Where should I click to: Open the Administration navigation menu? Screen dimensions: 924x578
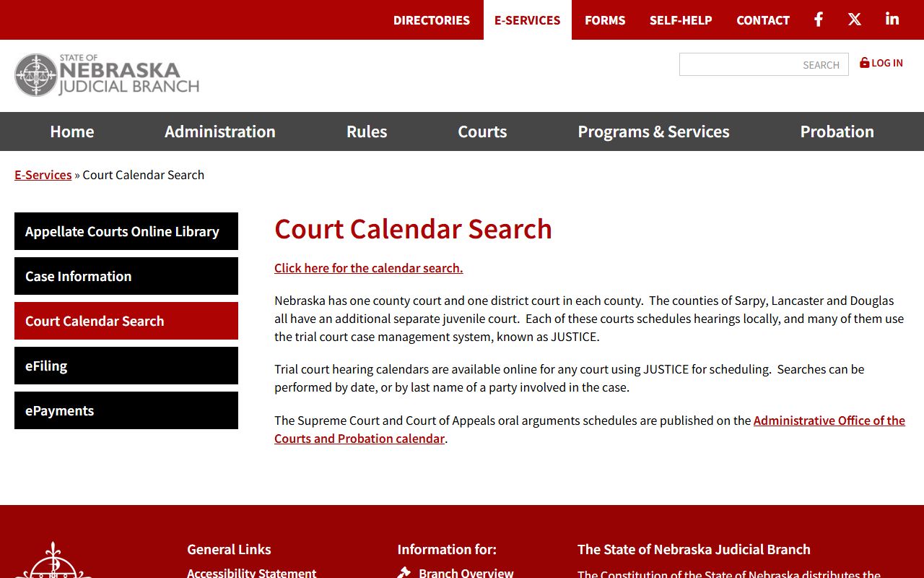[x=220, y=131]
